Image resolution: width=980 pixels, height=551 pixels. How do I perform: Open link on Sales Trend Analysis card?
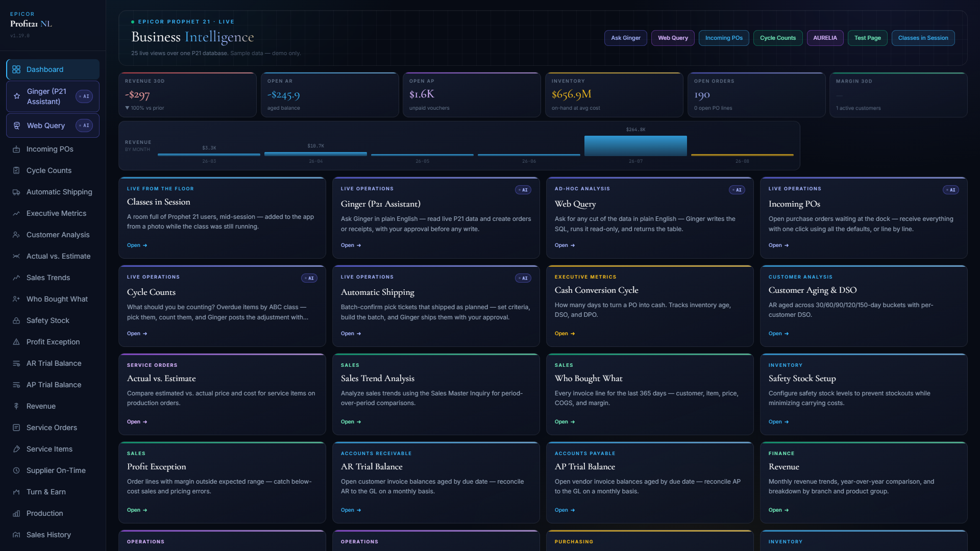(351, 422)
